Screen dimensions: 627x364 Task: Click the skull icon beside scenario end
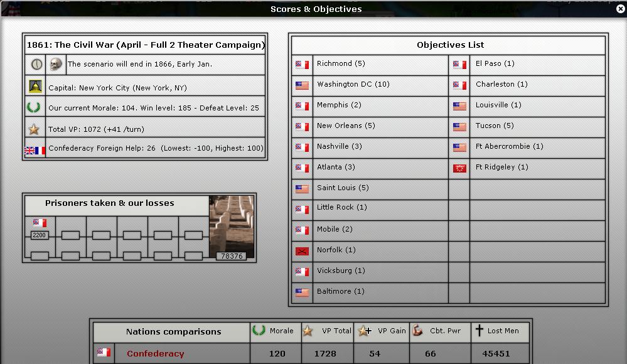(56, 64)
